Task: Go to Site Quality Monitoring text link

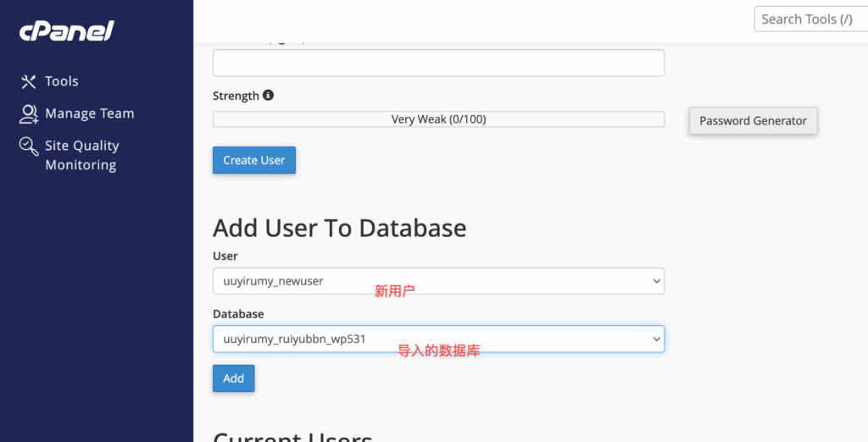Action: point(81,155)
